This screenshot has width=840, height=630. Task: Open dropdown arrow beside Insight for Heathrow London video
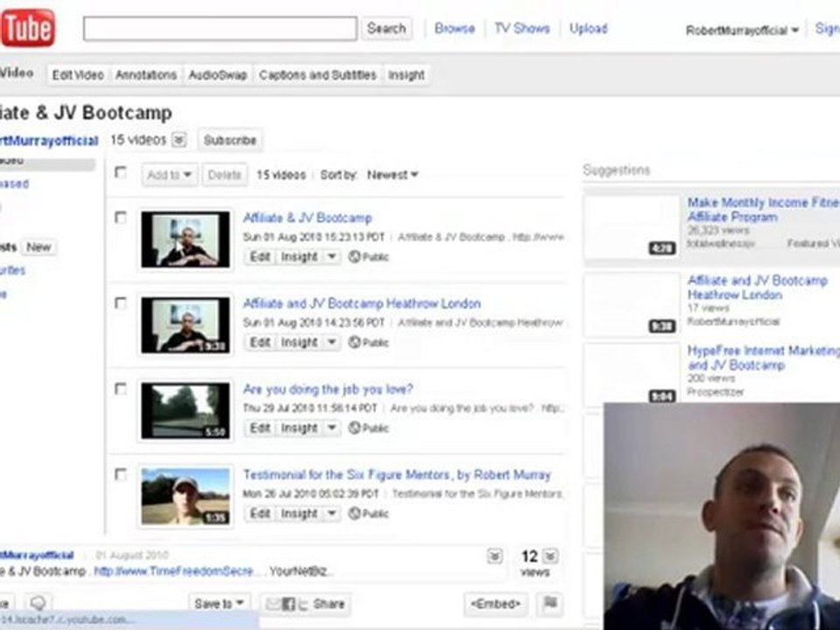[332, 342]
